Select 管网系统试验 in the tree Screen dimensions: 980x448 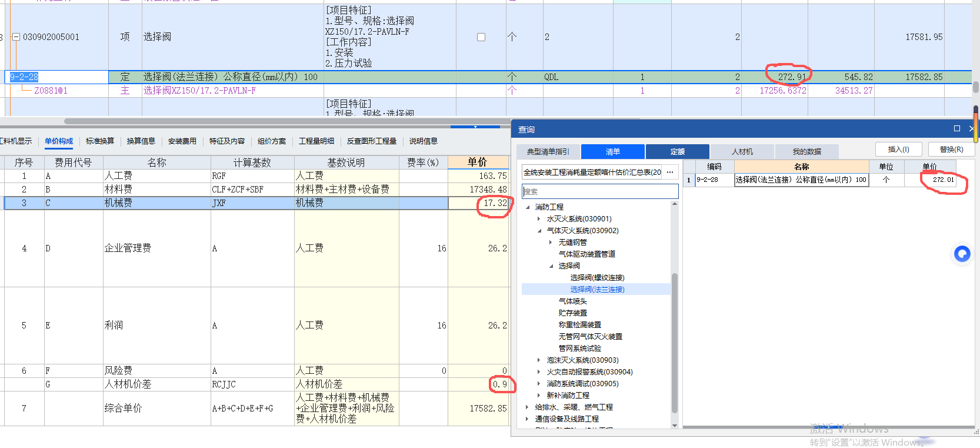tap(579, 349)
